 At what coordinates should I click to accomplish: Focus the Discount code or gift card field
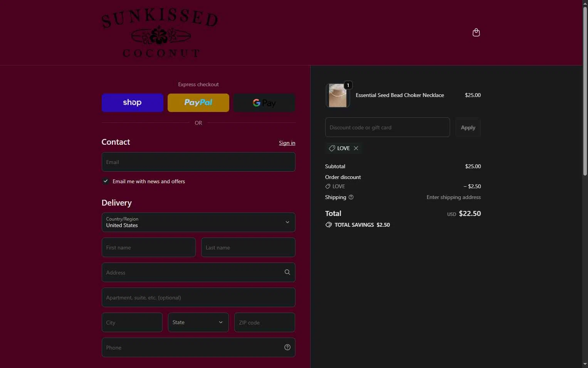click(388, 127)
